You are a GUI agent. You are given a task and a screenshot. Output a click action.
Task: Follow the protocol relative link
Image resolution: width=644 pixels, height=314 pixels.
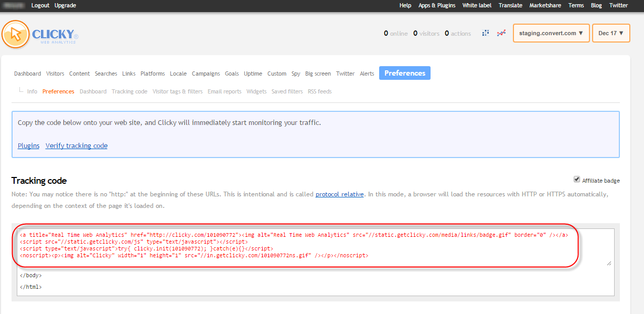click(x=339, y=194)
